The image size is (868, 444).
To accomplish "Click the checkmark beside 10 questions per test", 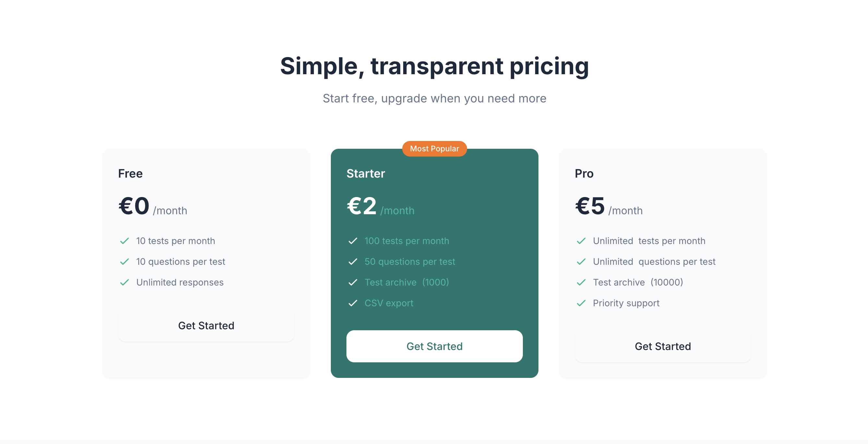I will point(125,262).
